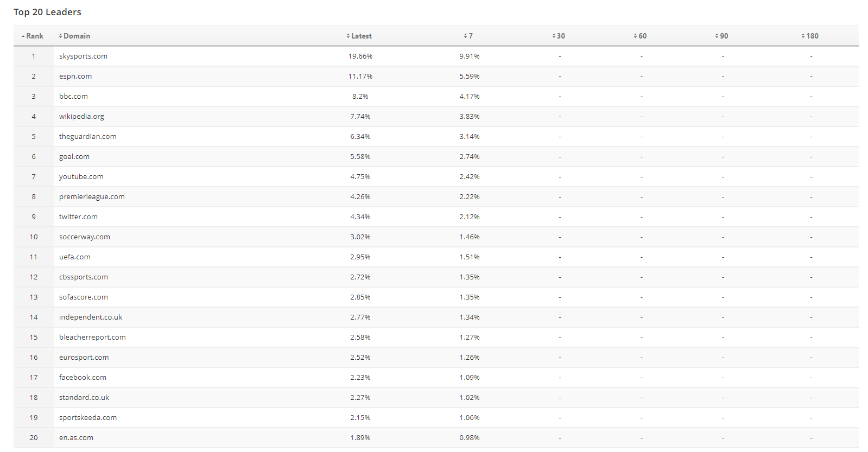The image size is (868, 452).
Task: Select theguardian.com in the leaders table
Action: click(87, 137)
